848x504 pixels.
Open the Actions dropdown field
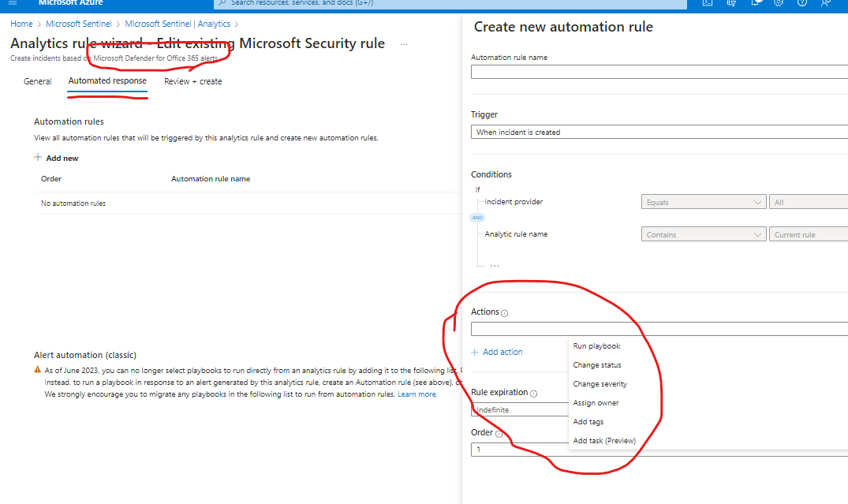click(659, 329)
